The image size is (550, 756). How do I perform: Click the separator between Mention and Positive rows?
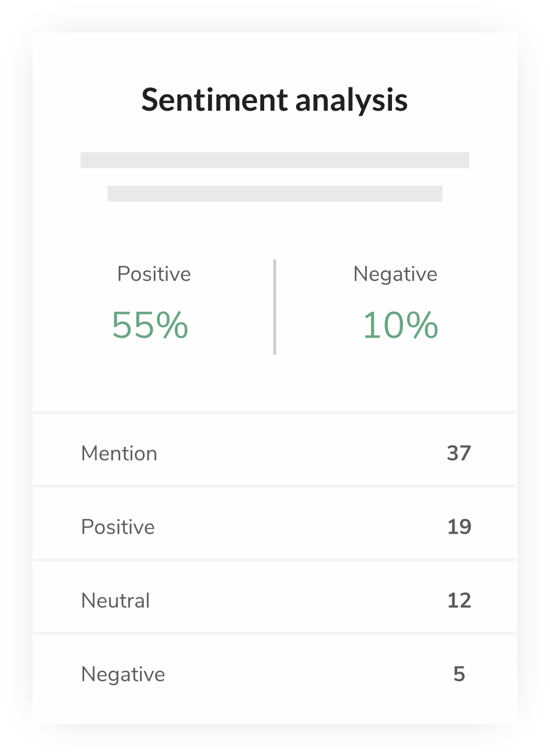[274, 486]
